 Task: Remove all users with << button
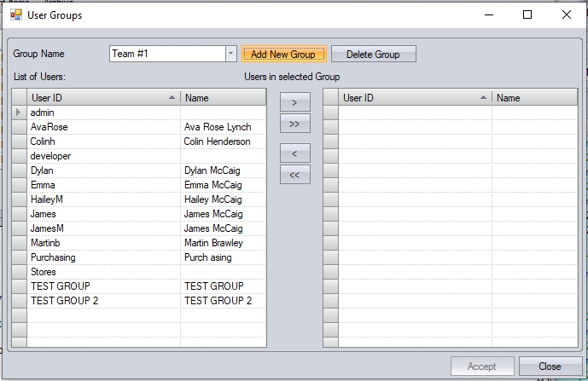294,175
